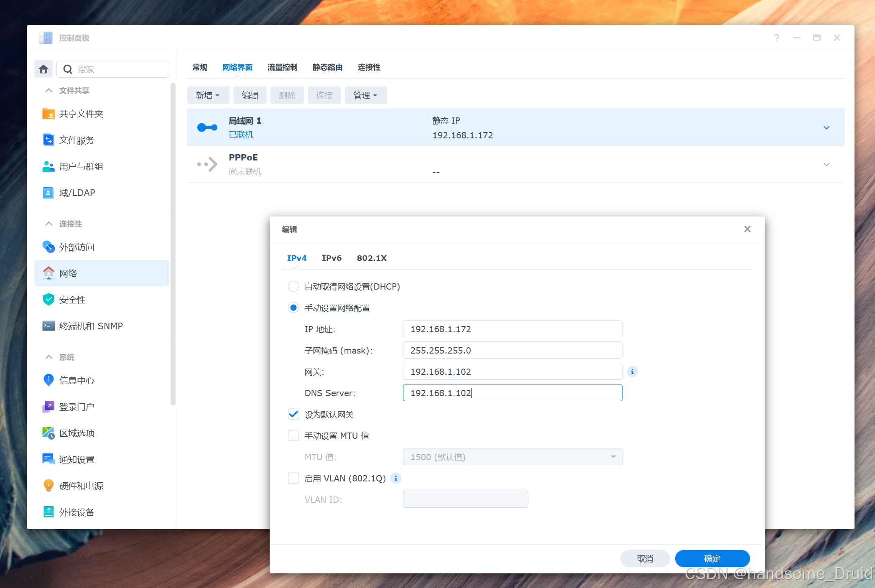
Task: Open 硬件和电源 lightbulb icon
Action: point(48,486)
